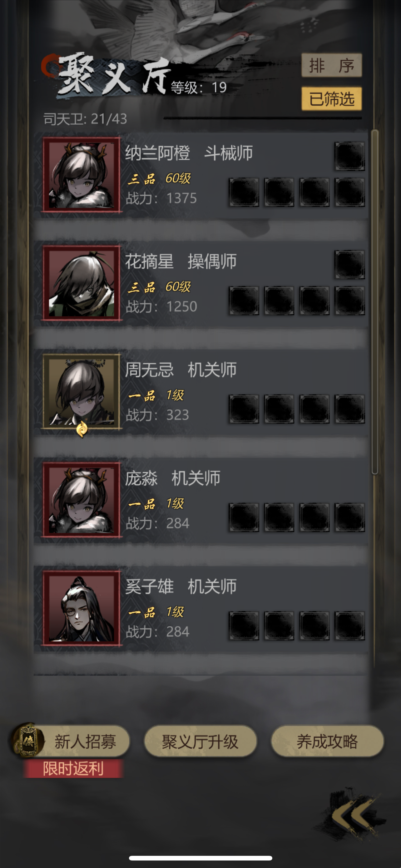Click the character list scrollbar
Image resolution: width=401 pixels, height=868 pixels.
375,302
